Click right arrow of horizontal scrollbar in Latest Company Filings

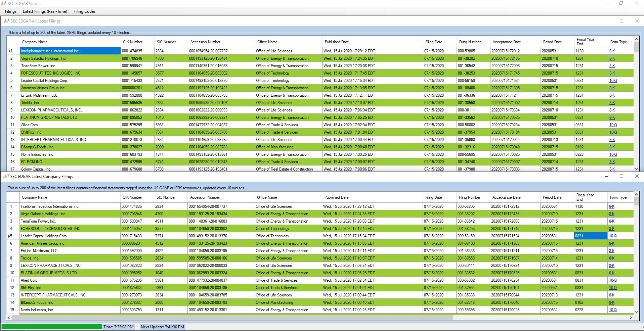[631, 318]
